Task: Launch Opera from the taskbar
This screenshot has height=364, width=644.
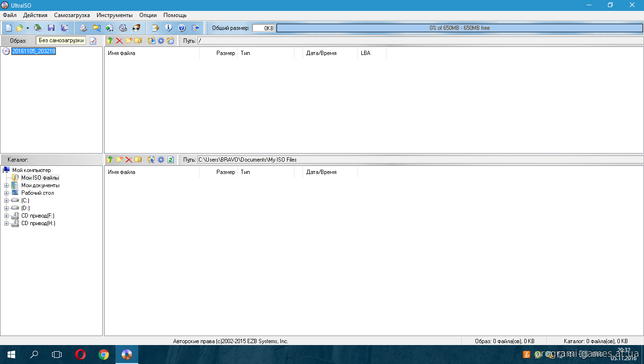Action: pos(80,355)
